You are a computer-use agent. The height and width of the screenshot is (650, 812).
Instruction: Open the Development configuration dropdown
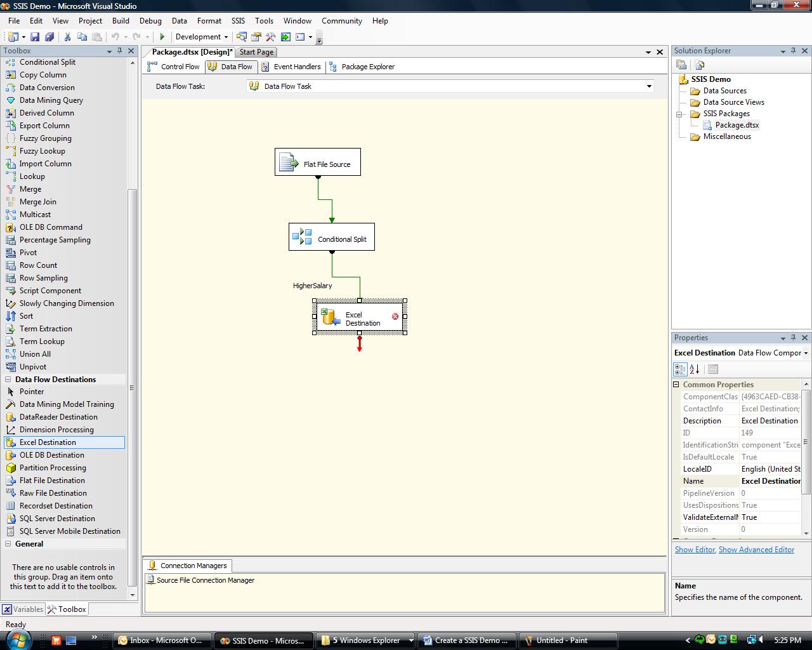(202, 37)
